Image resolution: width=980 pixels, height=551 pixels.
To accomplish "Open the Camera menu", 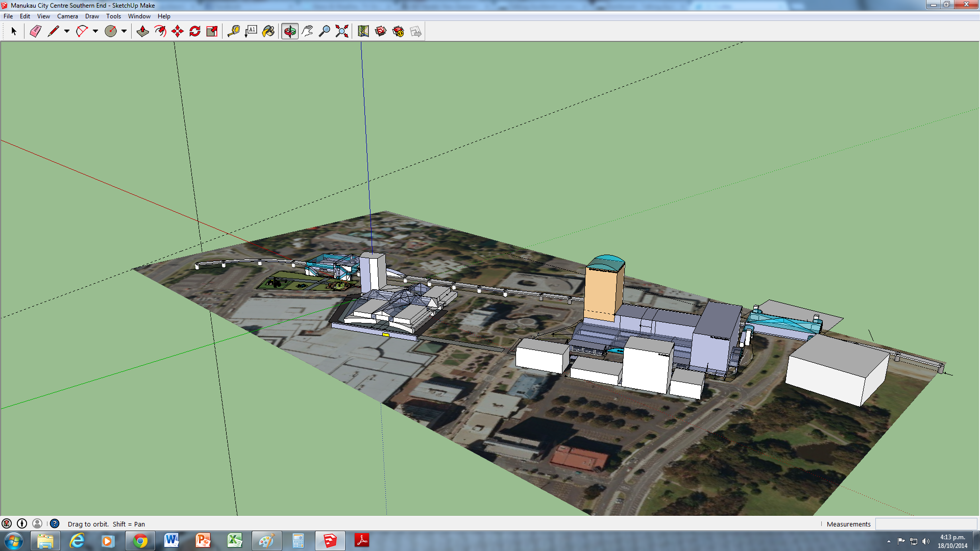I will [67, 16].
